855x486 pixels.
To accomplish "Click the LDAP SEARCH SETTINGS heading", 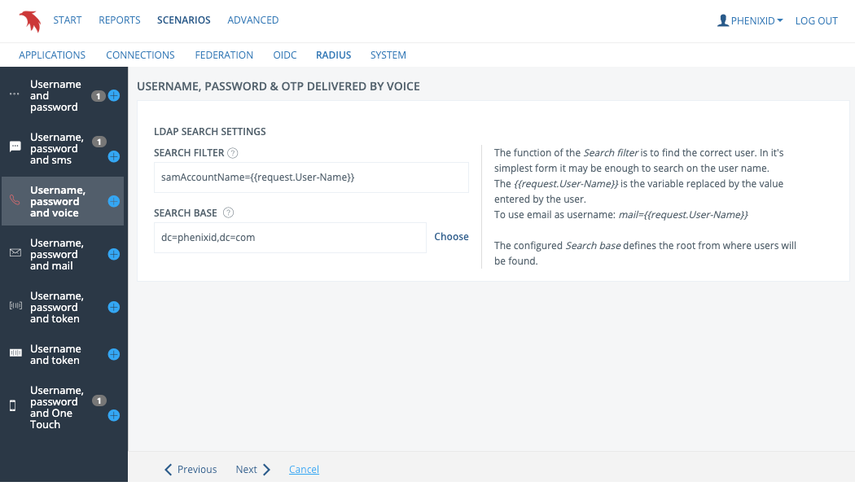I will click(x=210, y=131).
